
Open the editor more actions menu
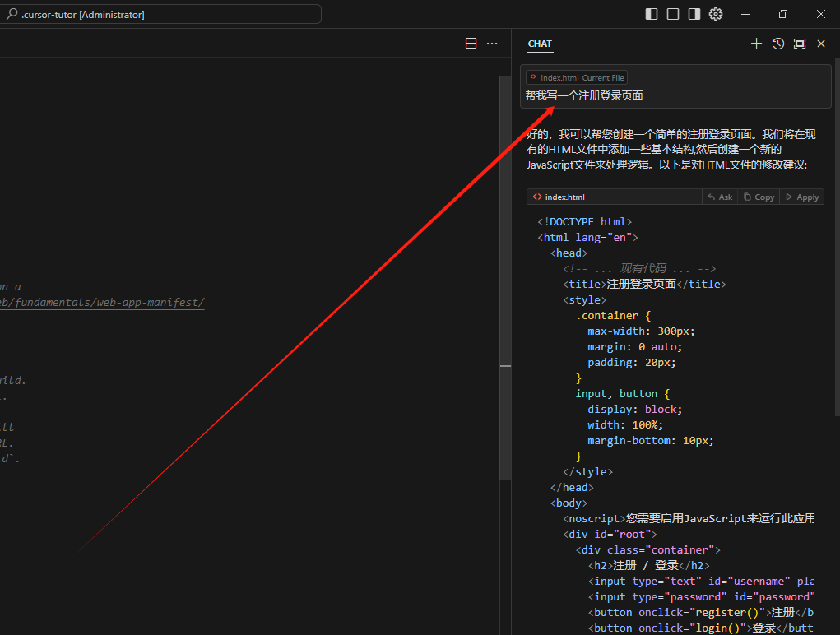(x=491, y=43)
